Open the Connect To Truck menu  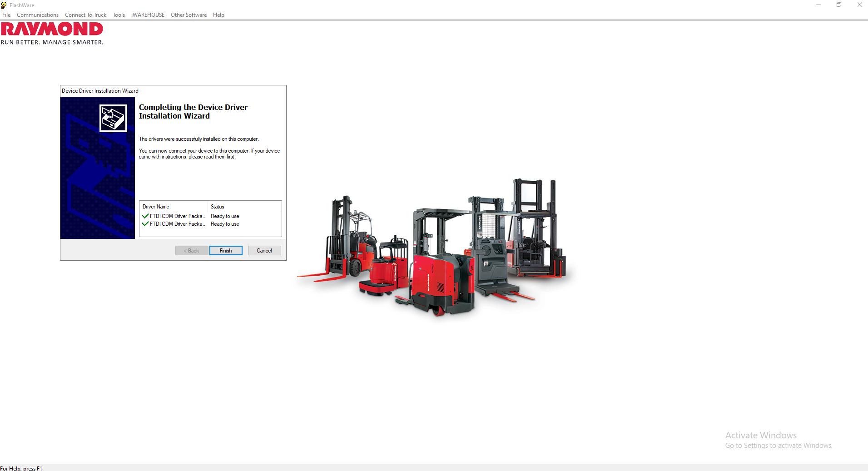pos(85,15)
